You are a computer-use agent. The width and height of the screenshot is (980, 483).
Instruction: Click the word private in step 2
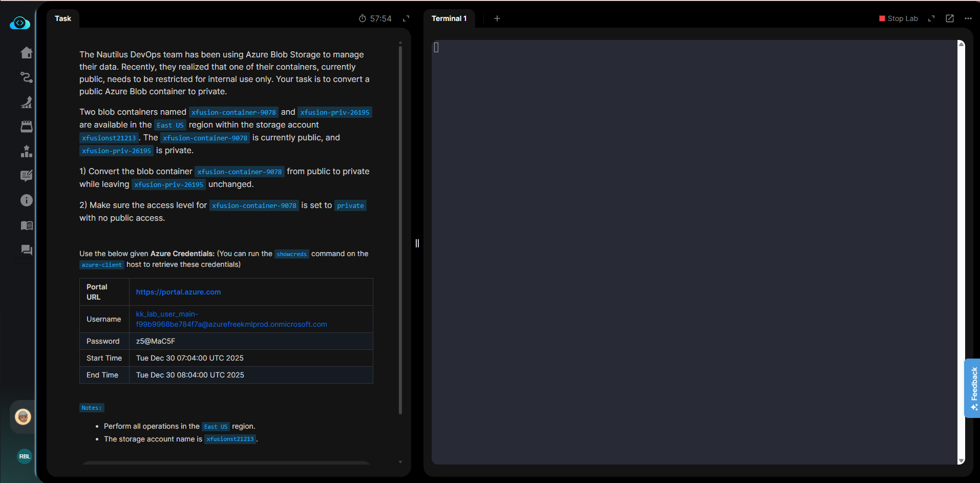click(x=351, y=205)
